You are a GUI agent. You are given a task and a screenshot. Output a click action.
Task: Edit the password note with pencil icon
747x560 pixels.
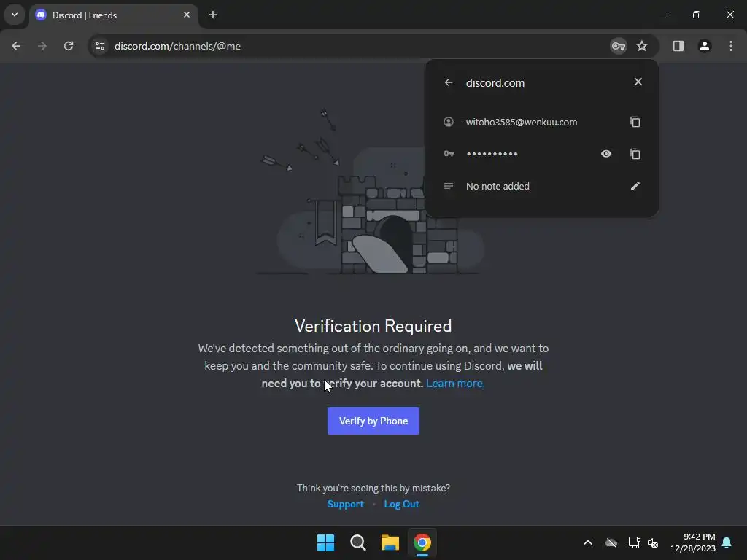tap(635, 186)
